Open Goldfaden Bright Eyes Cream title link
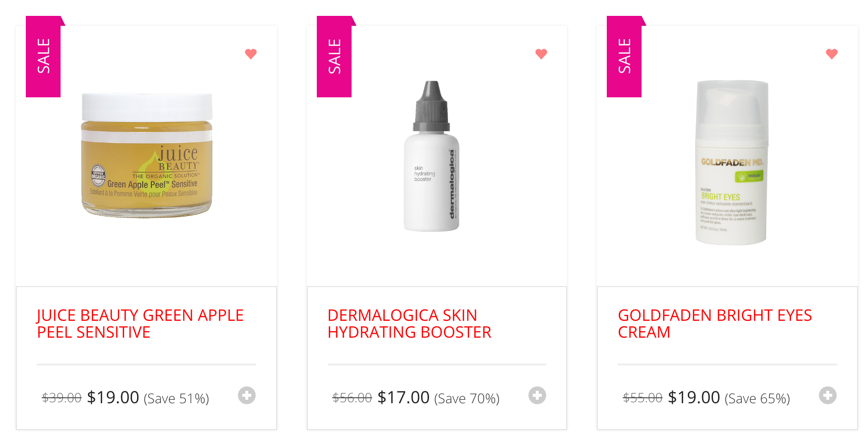The height and width of the screenshot is (437, 868). pyautogui.click(x=715, y=324)
